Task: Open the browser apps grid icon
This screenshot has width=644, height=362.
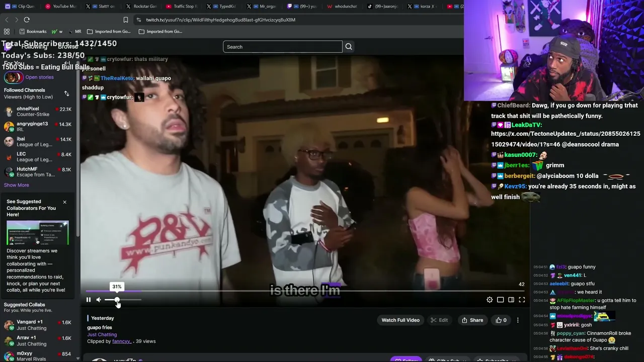Action: [x=7, y=31]
